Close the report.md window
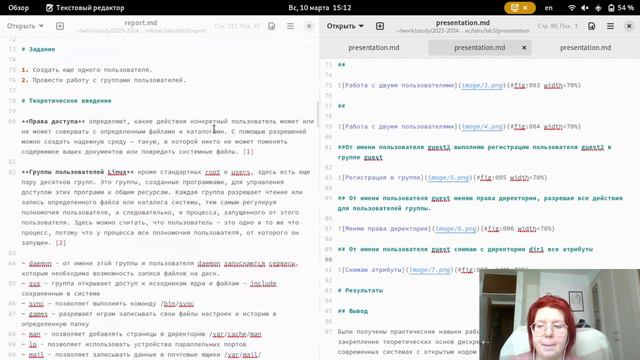The width and height of the screenshot is (640, 360). [309, 26]
